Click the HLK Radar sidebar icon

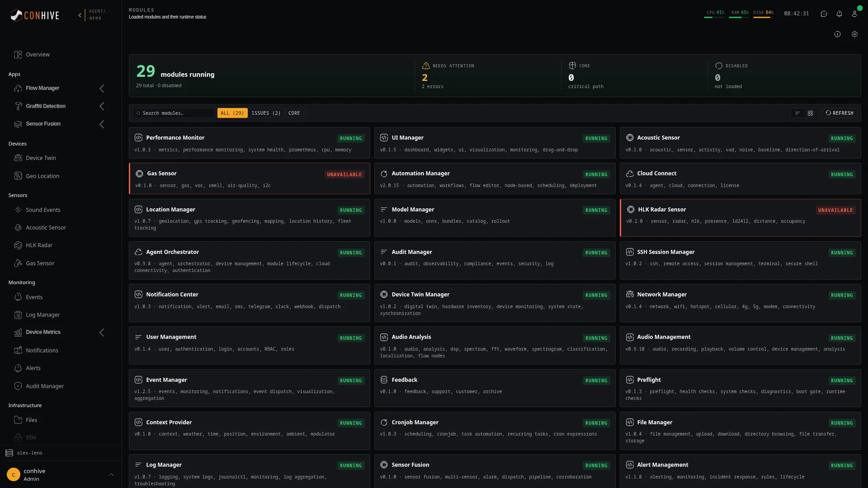click(18, 245)
